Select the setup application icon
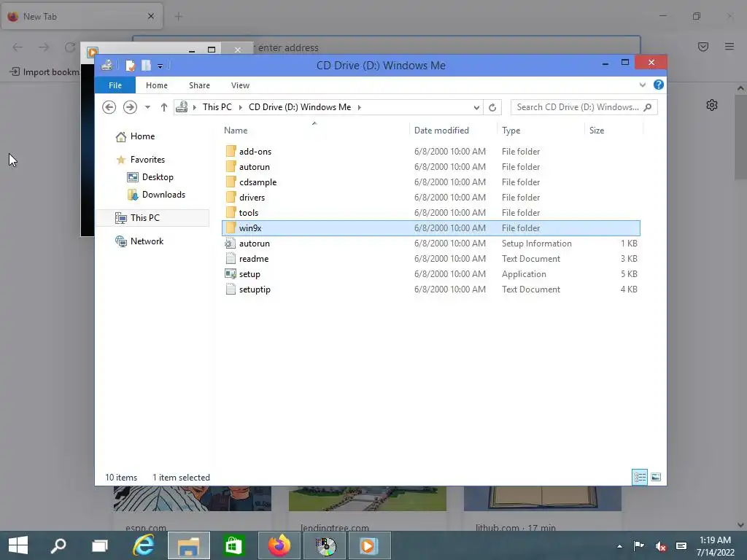 (231, 274)
